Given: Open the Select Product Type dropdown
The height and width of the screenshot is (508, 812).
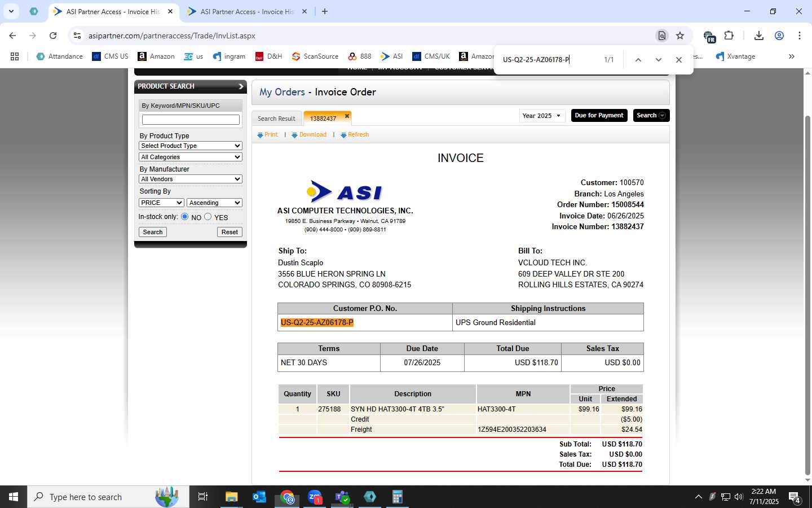Looking at the screenshot, I should (x=191, y=146).
